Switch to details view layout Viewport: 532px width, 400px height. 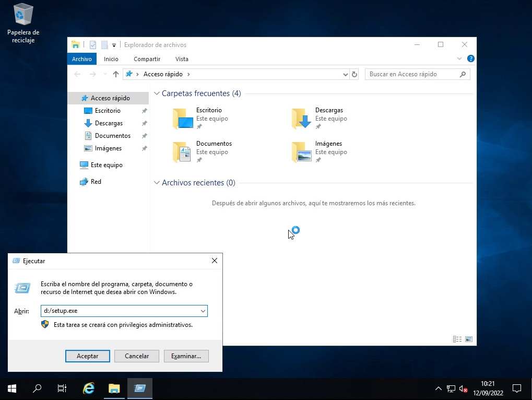point(457,339)
